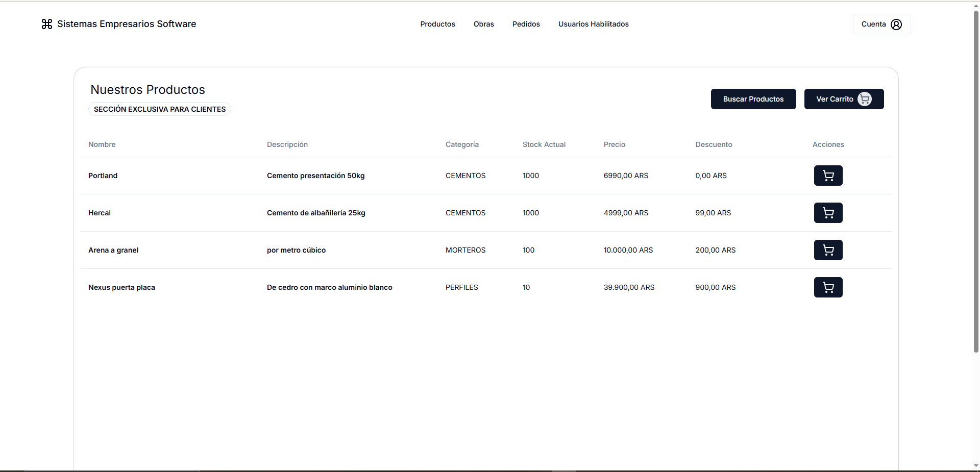
Task: Add Hercal cement to the cart
Action: tap(828, 213)
